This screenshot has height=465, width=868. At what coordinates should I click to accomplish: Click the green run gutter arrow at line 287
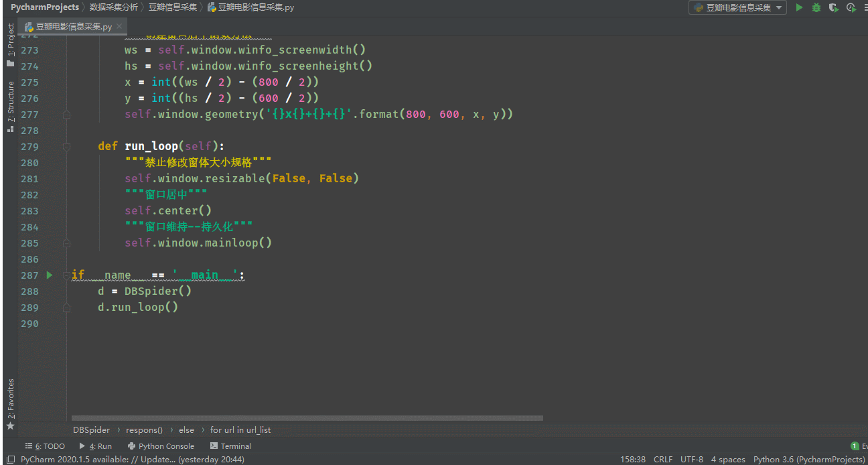click(x=50, y=275)
